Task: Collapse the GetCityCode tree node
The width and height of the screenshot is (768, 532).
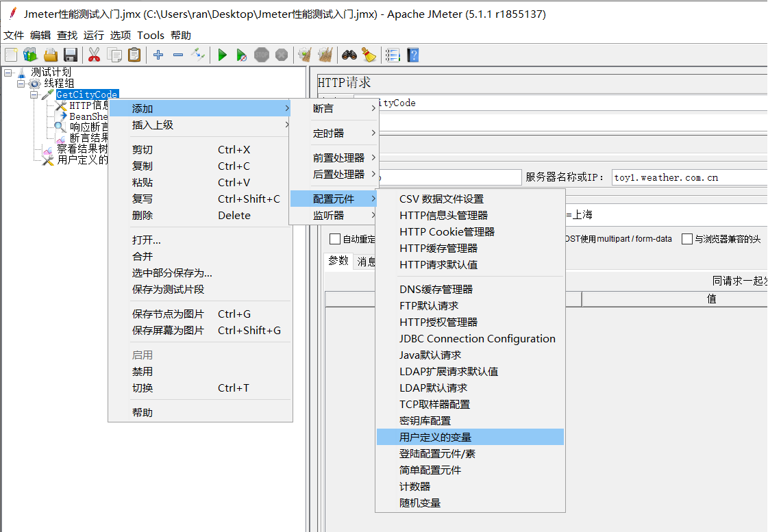Action: point(34,94)
